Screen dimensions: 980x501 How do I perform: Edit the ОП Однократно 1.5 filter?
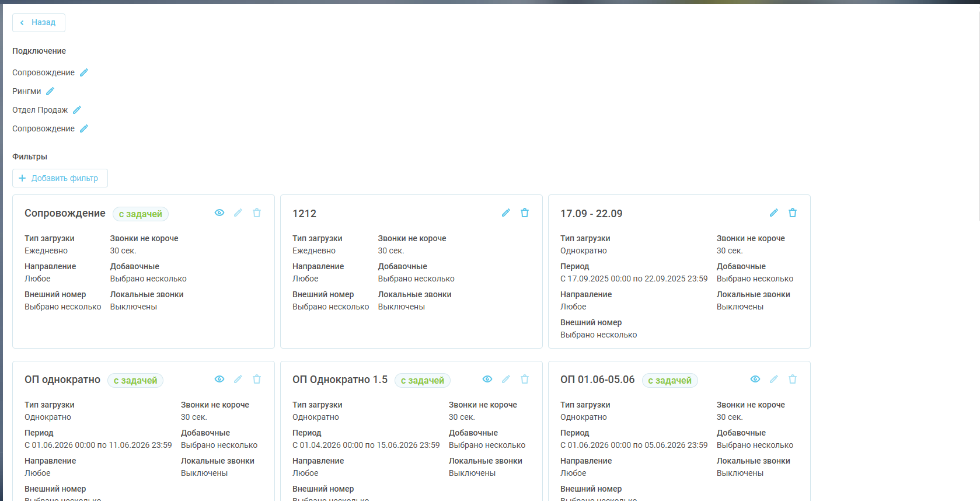[506, 379]
